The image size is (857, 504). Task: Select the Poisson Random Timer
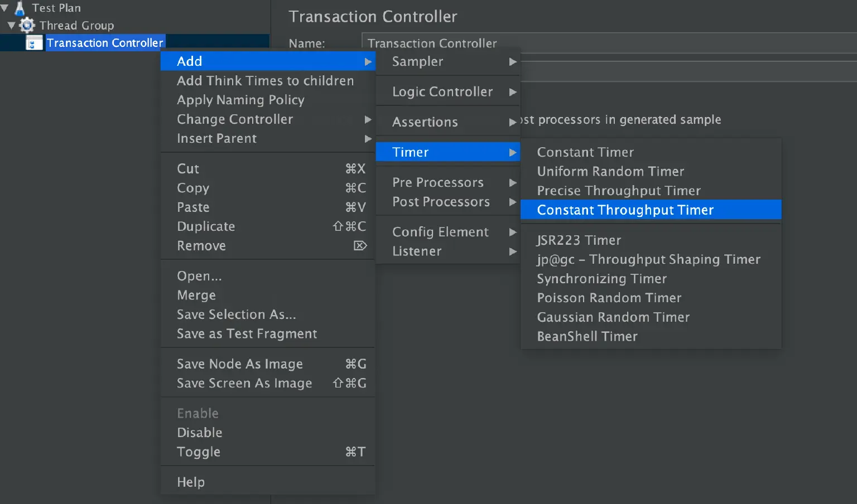pos(609,298)
